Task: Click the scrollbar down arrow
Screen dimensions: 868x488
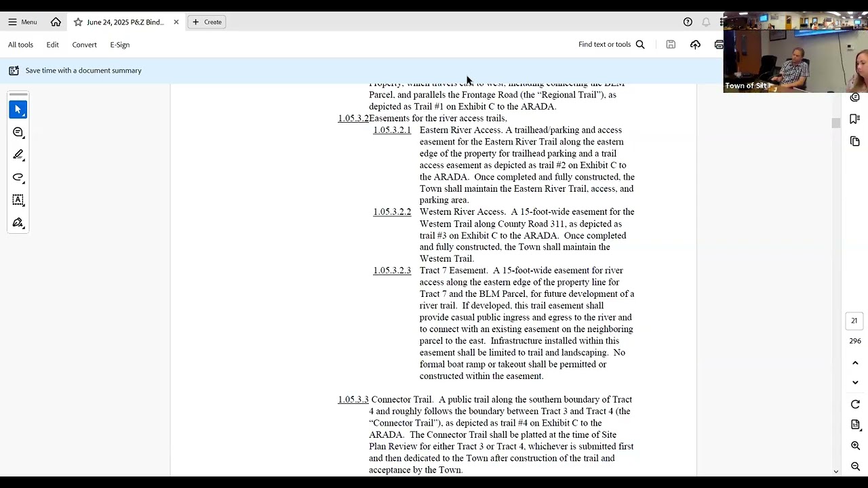Action: coord(835,472)
